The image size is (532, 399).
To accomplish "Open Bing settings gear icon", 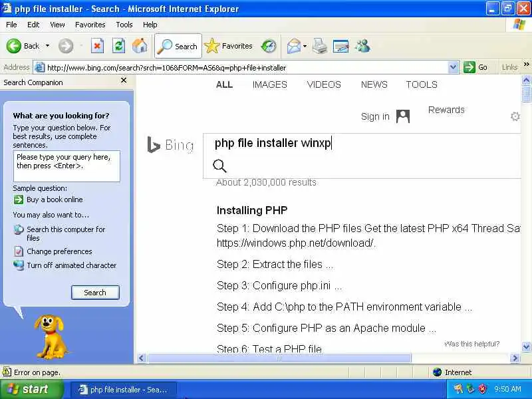I will pos(515,116).
